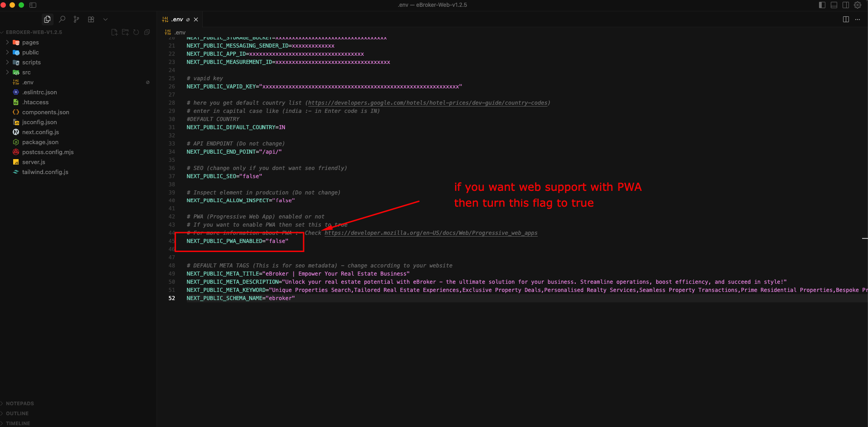Show additional views chevron in sidebar header
Image resolution: width=868 pixels, height=427 pixels.
point(105,19)
